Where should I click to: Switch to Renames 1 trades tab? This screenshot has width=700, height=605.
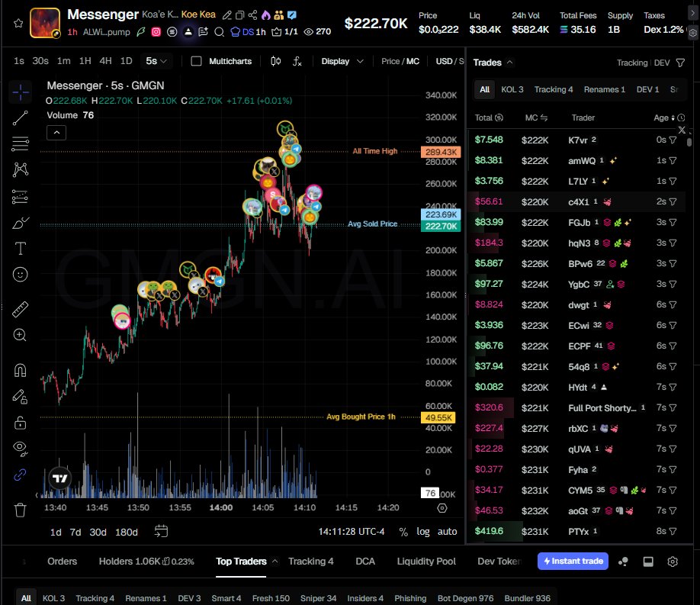(x=605, y=89)
